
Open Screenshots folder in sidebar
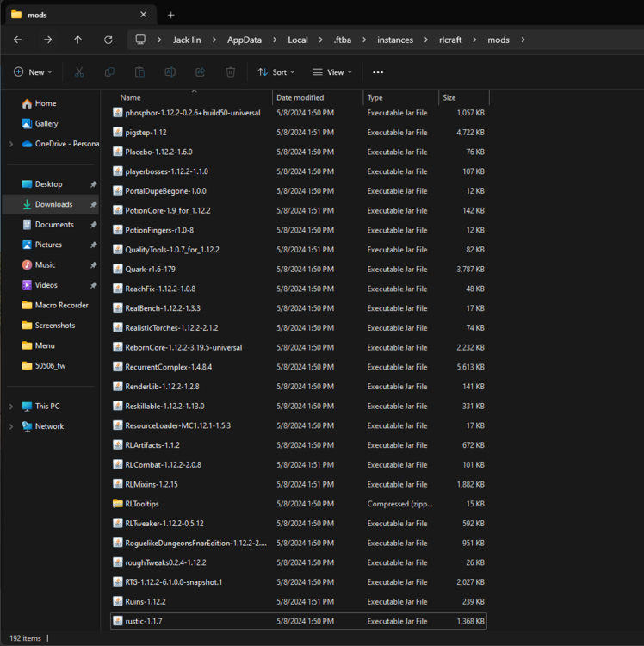pos(48,326)
